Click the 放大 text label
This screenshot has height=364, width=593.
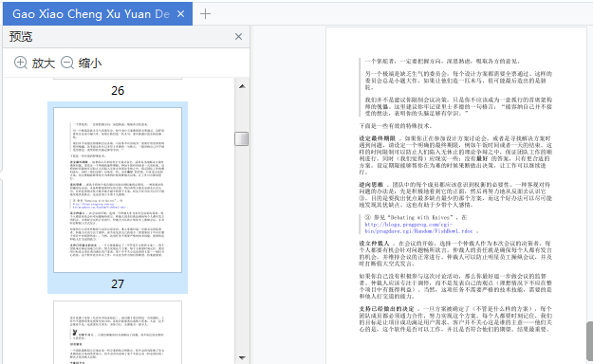click(44, 64)
